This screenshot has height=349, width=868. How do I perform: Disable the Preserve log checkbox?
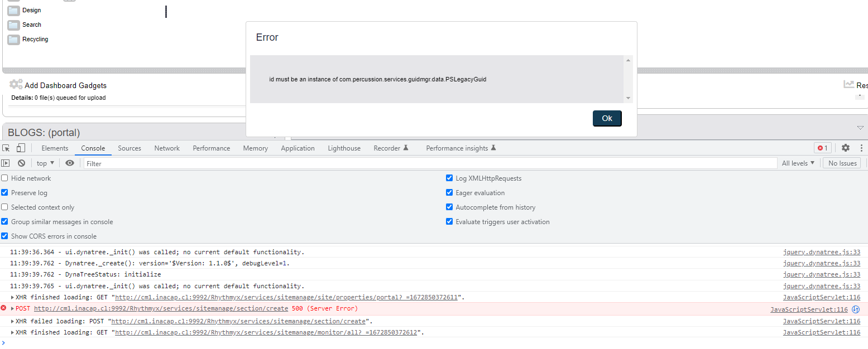4,192
